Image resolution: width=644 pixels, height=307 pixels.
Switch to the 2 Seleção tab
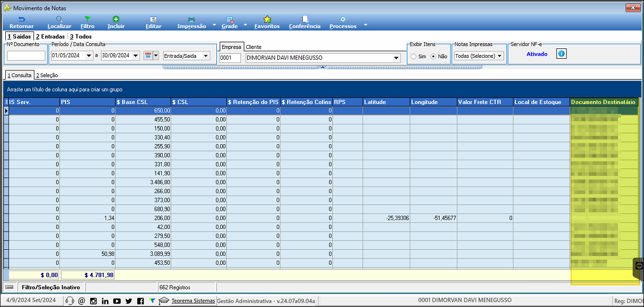coord(47,75)
